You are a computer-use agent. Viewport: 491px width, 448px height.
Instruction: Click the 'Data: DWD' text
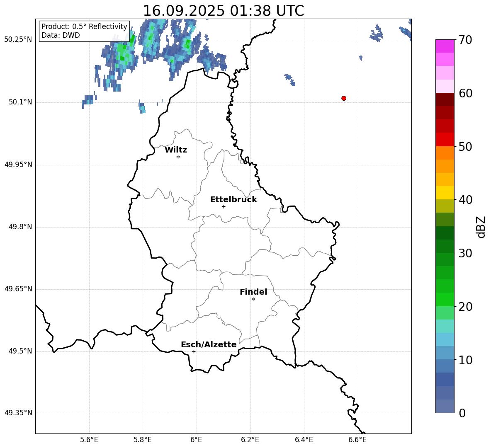point(61,35)
